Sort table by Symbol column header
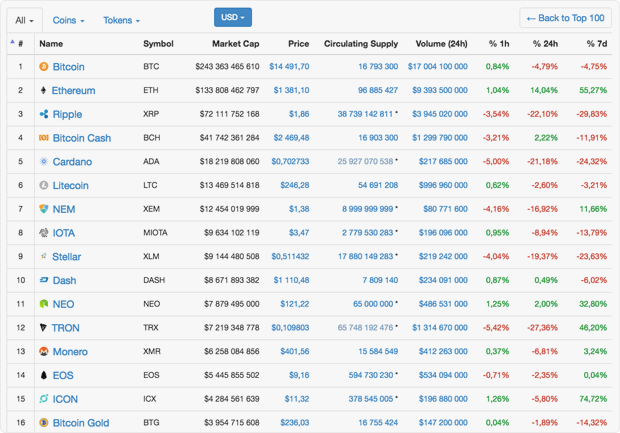The width and height of the screenshot is (620, 433). (158, 44)
